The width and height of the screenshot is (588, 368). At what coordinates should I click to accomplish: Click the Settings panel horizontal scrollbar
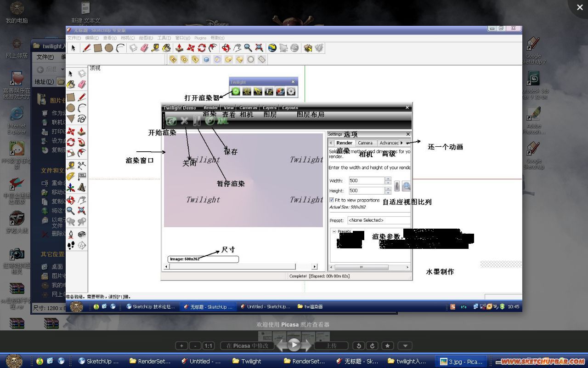click(369, 267)
